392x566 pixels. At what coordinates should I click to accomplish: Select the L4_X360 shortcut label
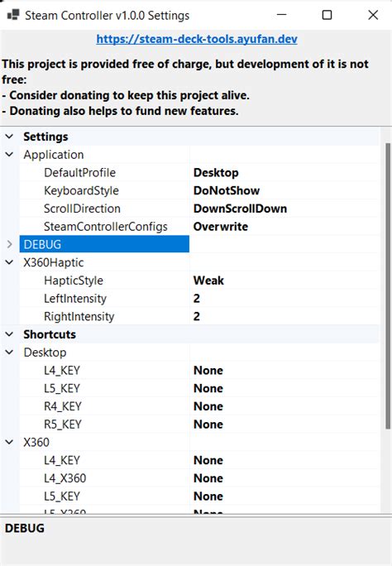tap(65, 478)
